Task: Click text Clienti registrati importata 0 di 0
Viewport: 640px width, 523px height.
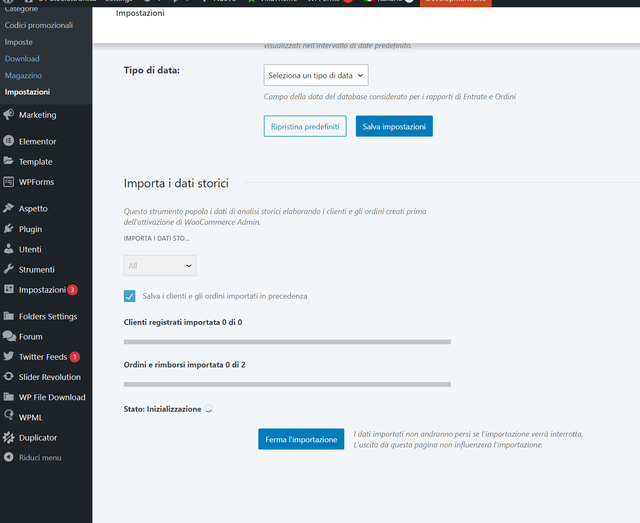Action: [183, 322]
